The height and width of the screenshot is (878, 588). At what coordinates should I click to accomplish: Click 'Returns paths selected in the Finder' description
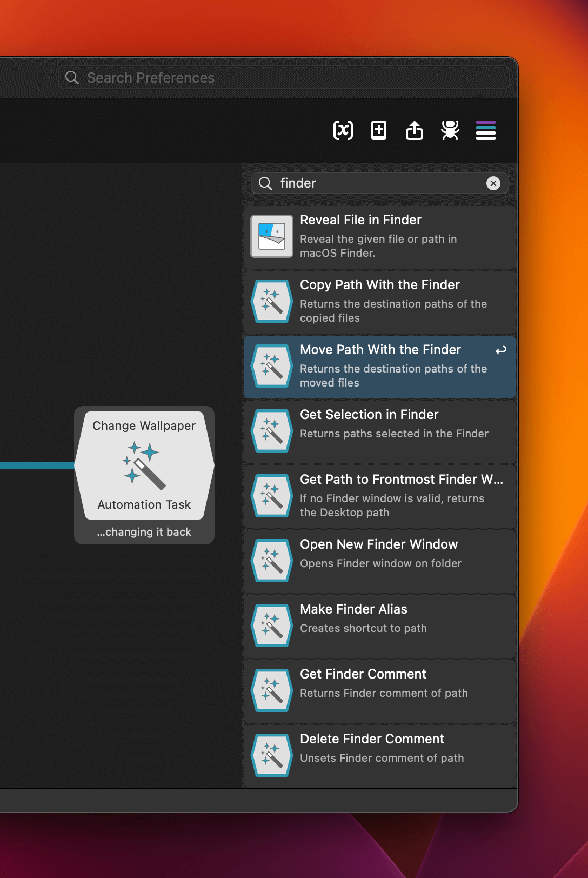coord(394,434)
